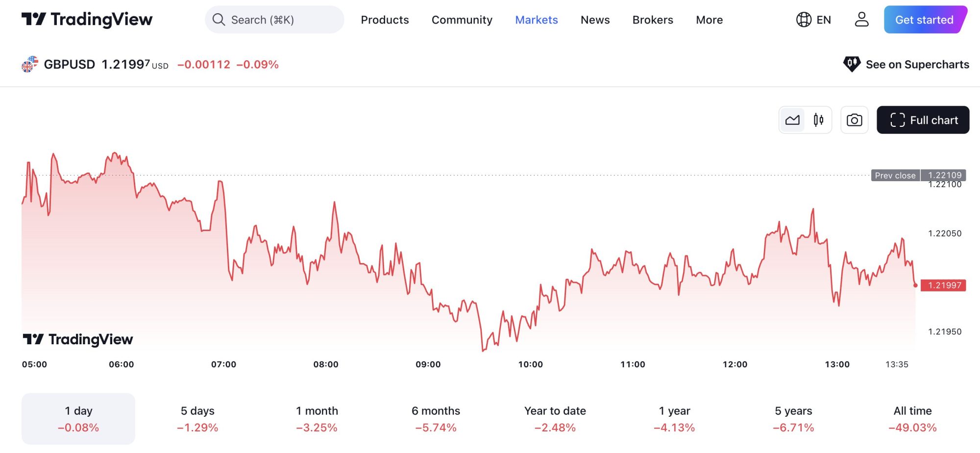
Task: Open language selector globe EN
Action: (x=813, y=20)
